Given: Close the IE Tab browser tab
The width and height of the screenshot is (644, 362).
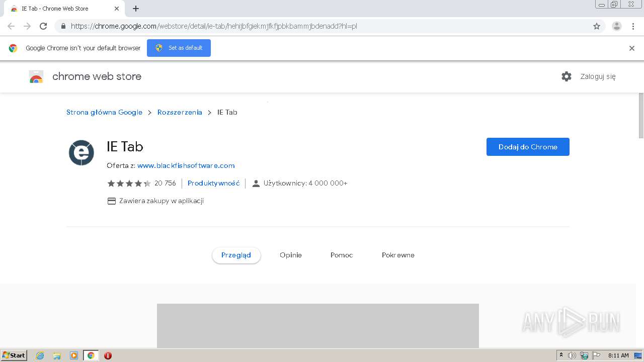Looking at the screenshot, I should pyautogui.click(x=117, y=9).
